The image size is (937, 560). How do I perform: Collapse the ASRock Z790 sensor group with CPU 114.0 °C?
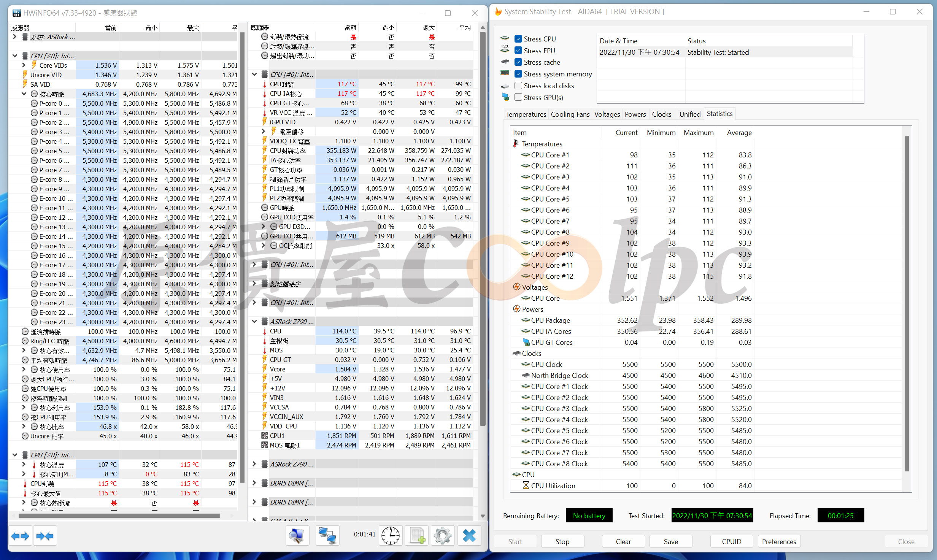pyautogui.click(x=254, y=321)
